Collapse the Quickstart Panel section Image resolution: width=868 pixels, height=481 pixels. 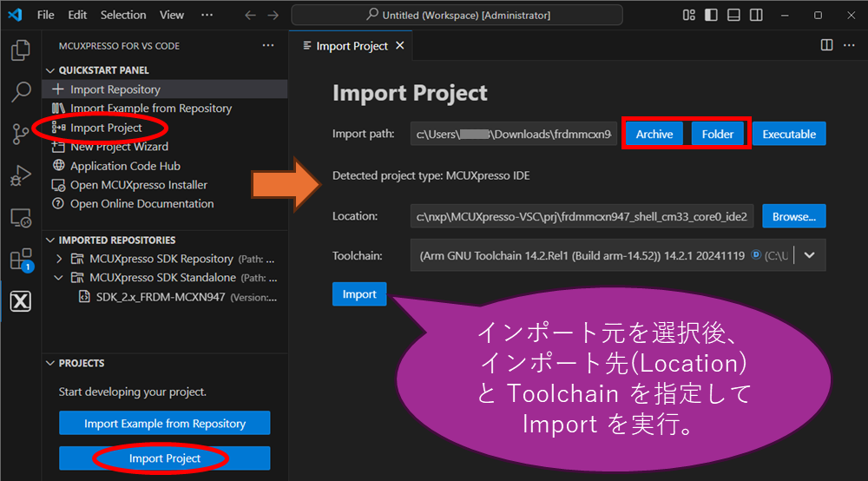(49, 70)
